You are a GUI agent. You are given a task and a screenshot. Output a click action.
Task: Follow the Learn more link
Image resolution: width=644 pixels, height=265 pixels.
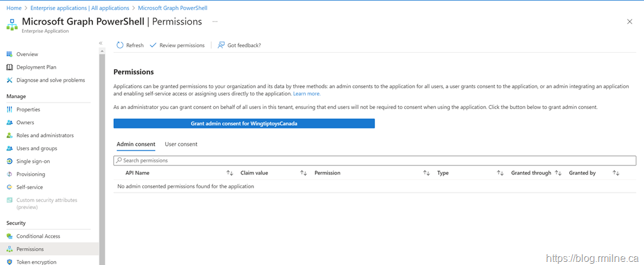(307, 94)
